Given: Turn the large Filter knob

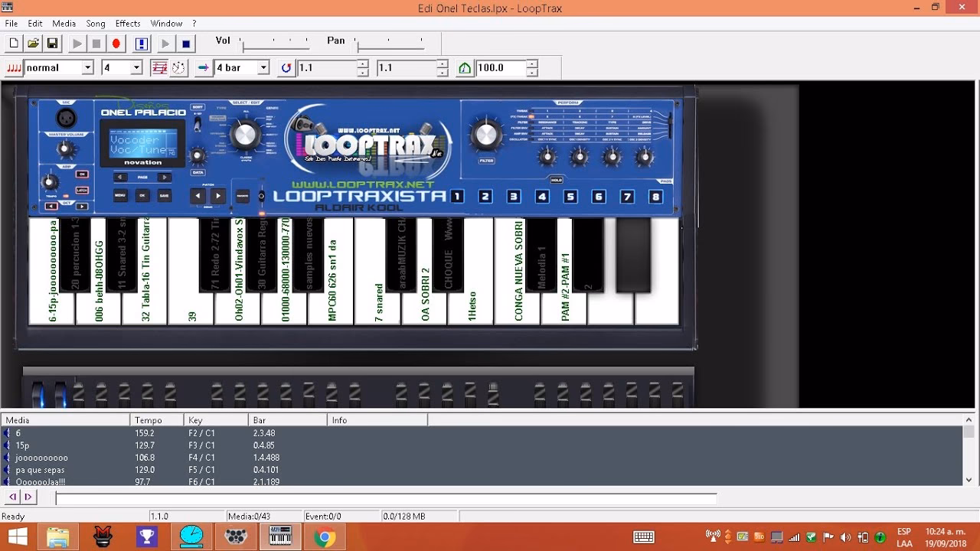Looking at the screenshot, I should [x=486, y=135].
